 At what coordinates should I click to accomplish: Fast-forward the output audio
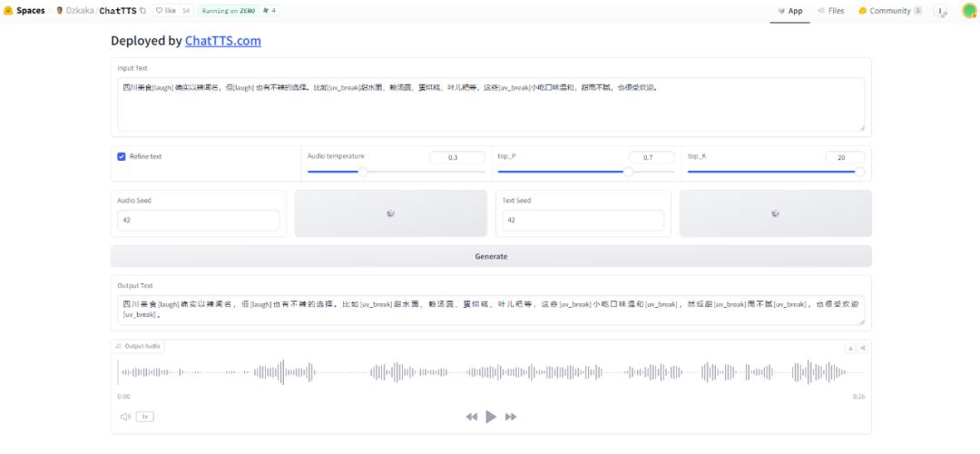tap(511, 417)
